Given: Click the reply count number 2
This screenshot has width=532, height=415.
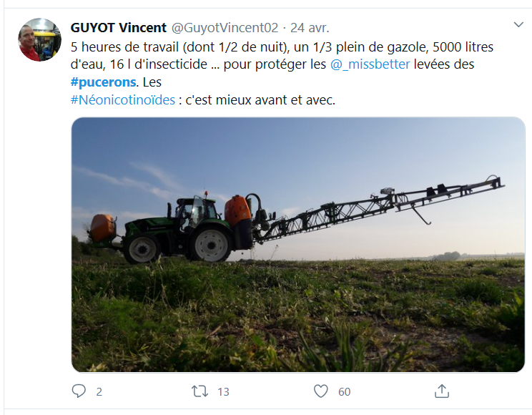Looking at the screenshot, I should point(99,392).
